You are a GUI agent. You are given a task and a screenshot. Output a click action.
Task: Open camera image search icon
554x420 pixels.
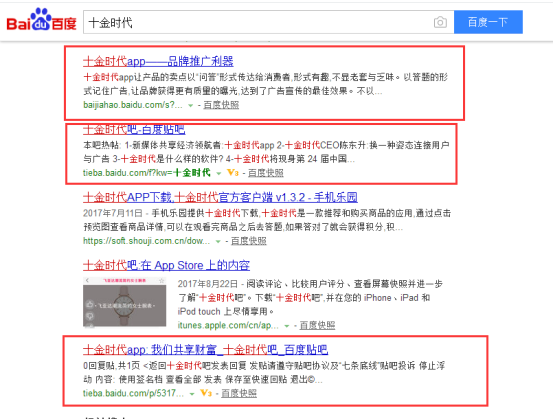(x=440, y=22)
